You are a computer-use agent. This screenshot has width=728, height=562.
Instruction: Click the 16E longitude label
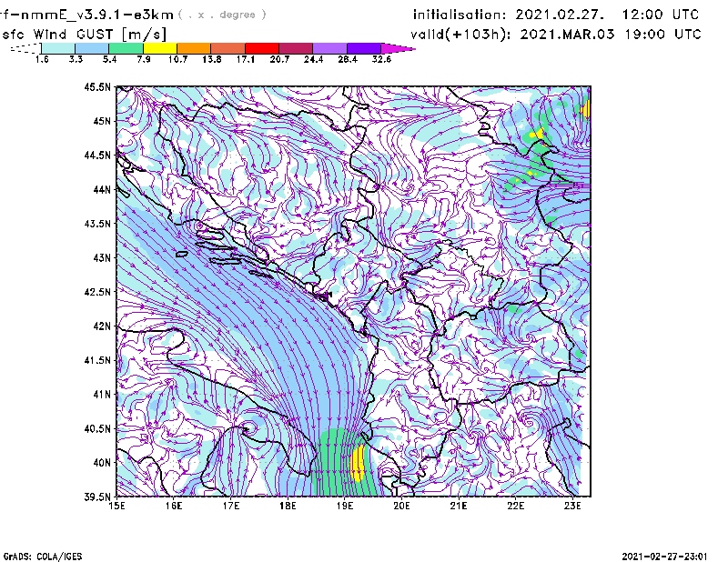coord(174,506)
